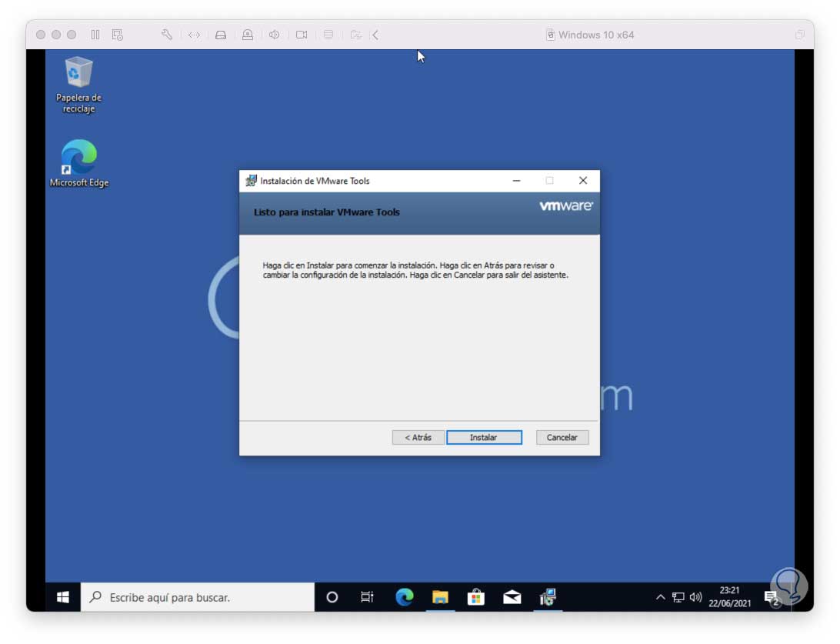Screen dimensions: 840x644
Task: Click the volume icon in the system tray
Action: coord(695,597)
